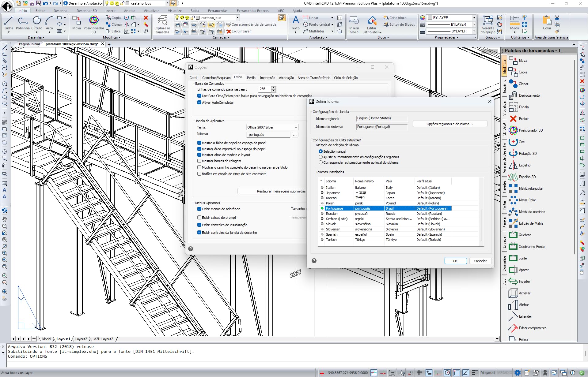The height and width of the screenshot is (377, 588).
Task: Expand the Camadas ribbon panel
Action: [x=221, y=37]
